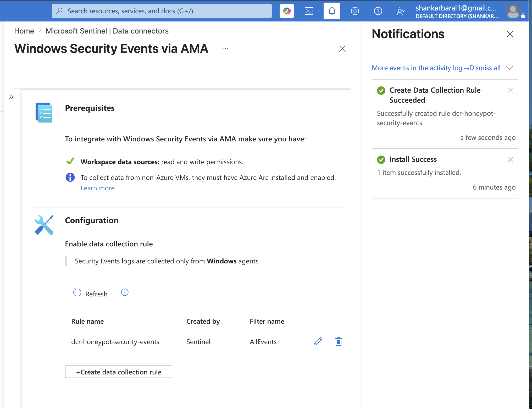Click the search resources input field

(162, 11)
